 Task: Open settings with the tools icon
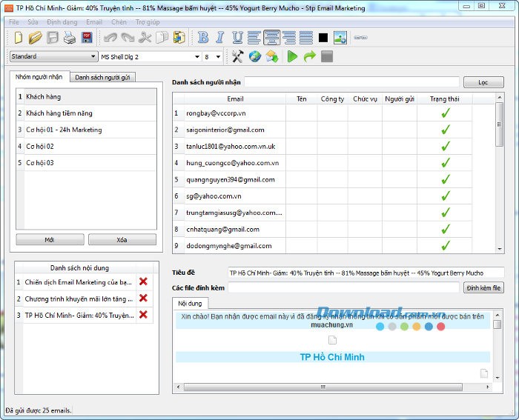[237, 56]
